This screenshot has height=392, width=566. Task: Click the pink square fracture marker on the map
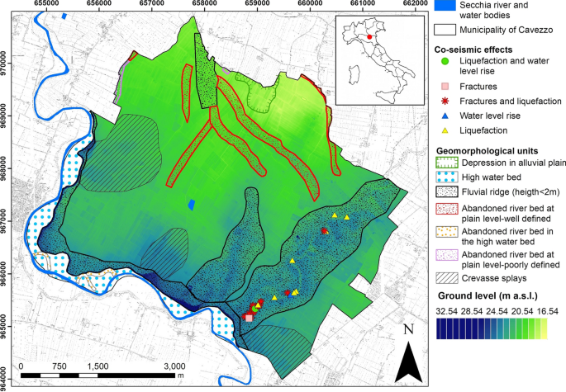click(x=249, y=318)
